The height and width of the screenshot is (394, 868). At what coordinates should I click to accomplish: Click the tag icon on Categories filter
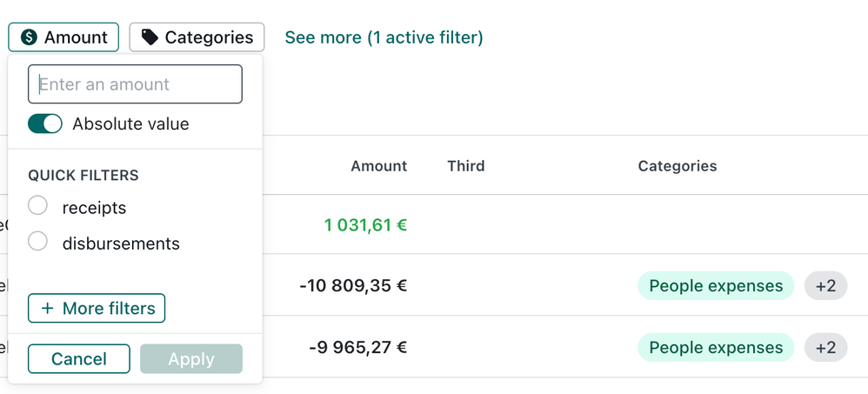pos(150,37)
